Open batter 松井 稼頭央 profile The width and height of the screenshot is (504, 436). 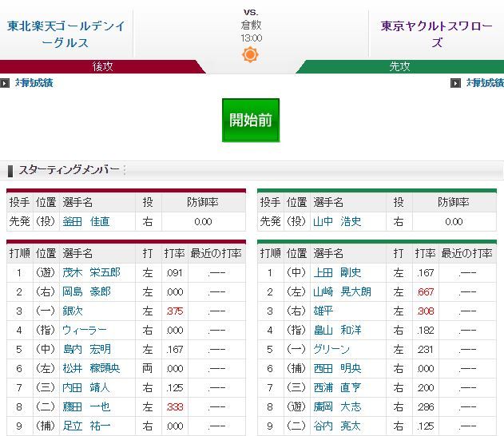91,368
